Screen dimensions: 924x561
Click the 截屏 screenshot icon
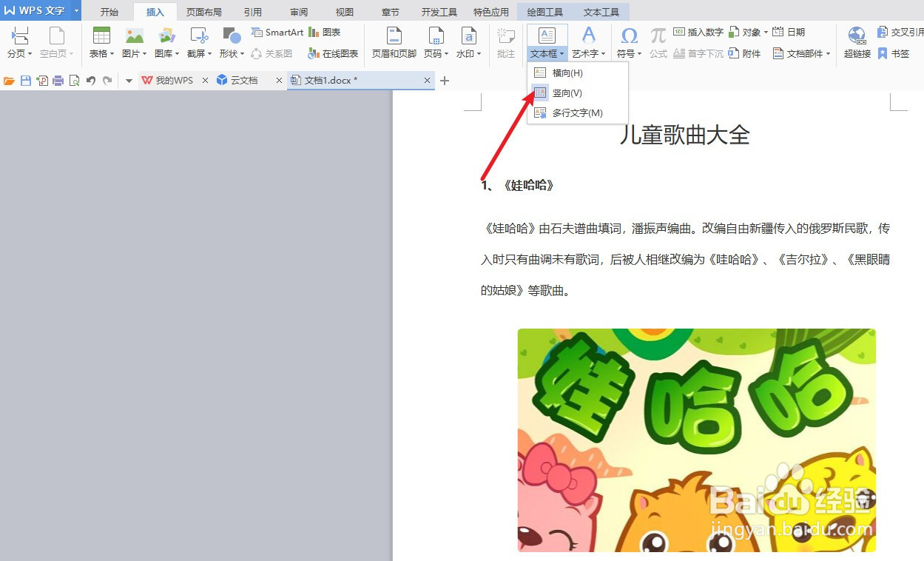198,36
